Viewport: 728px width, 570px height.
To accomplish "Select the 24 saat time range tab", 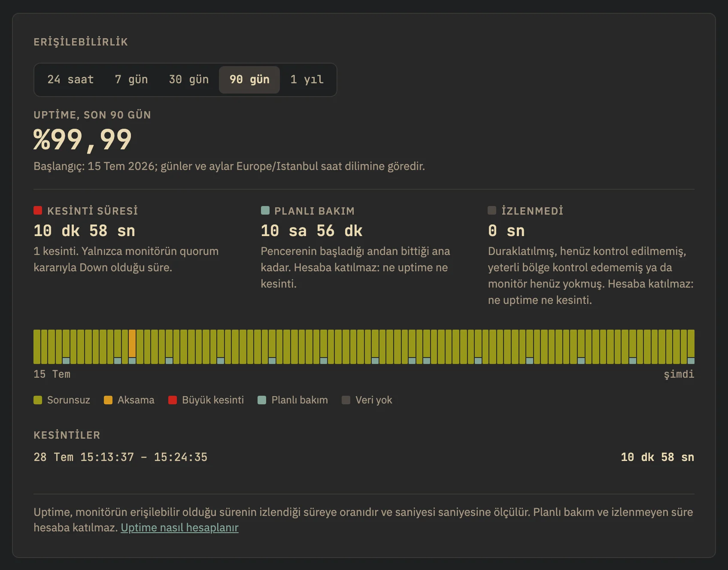I will pyautogui.click(x=70, y=80).
